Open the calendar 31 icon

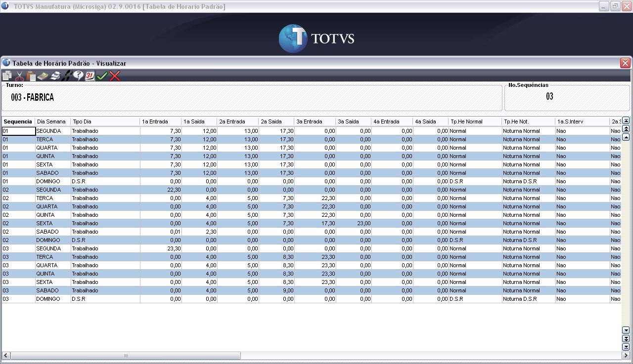pos(90,76)
